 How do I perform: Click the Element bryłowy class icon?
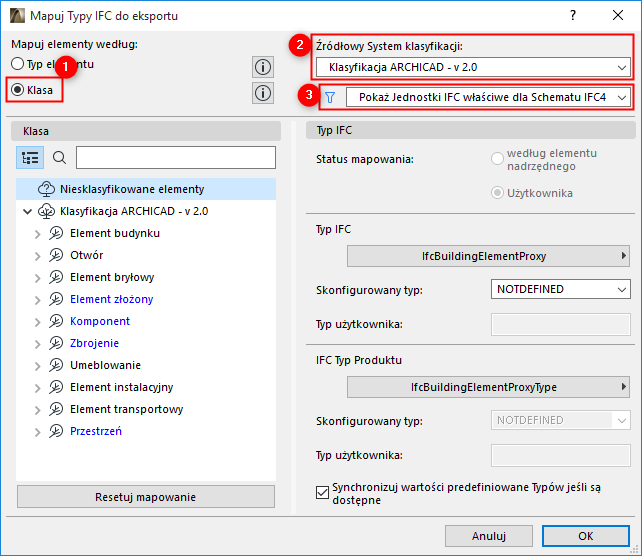(56, 278)
